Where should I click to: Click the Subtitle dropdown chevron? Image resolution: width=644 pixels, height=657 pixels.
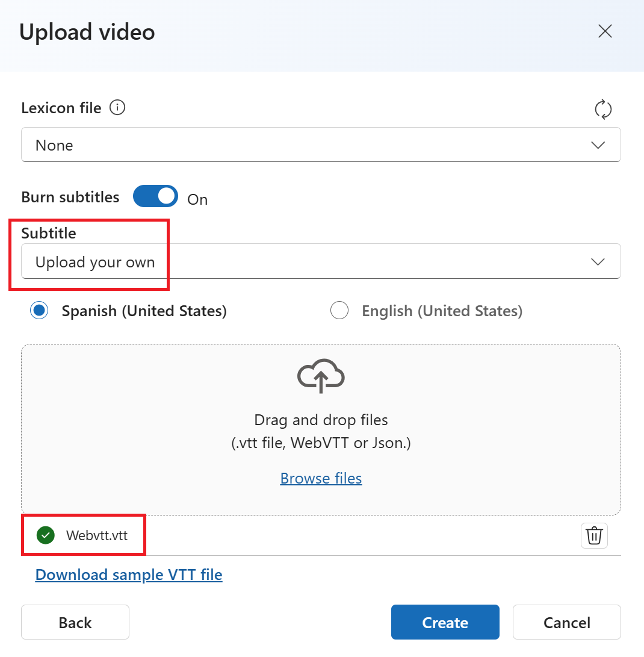point(598,261)
